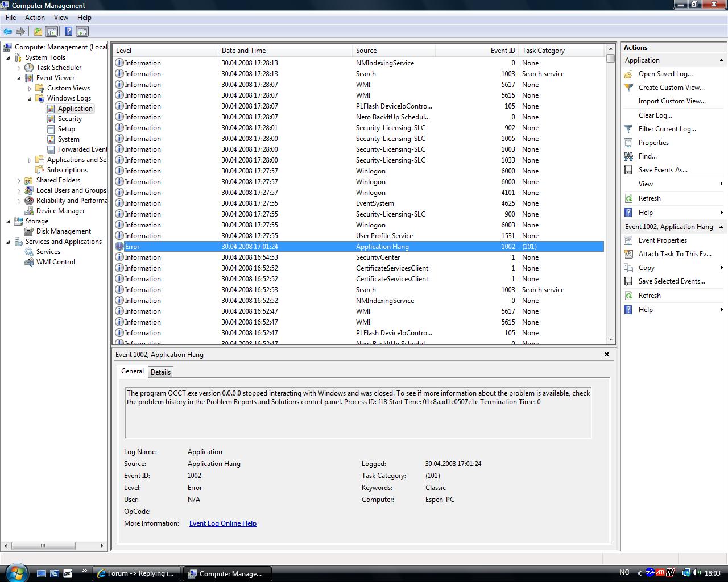The image size is (728, 582).
Task: Click left tree horizontal scrollbar thumb
Action: [43, 546]
